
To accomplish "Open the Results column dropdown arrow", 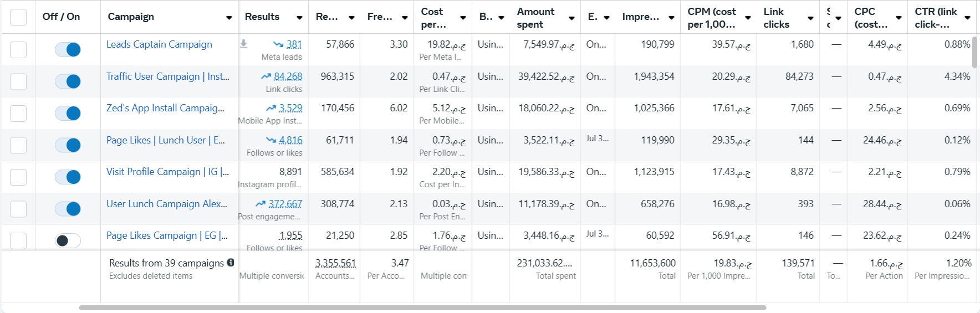I will pos(299,18).
